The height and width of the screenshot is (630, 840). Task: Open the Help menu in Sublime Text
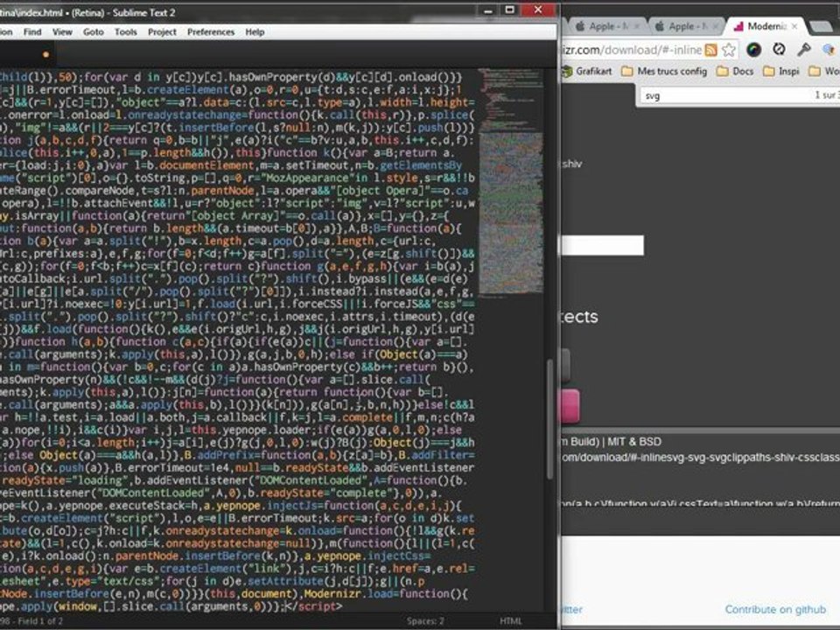[x=255, y=32]
